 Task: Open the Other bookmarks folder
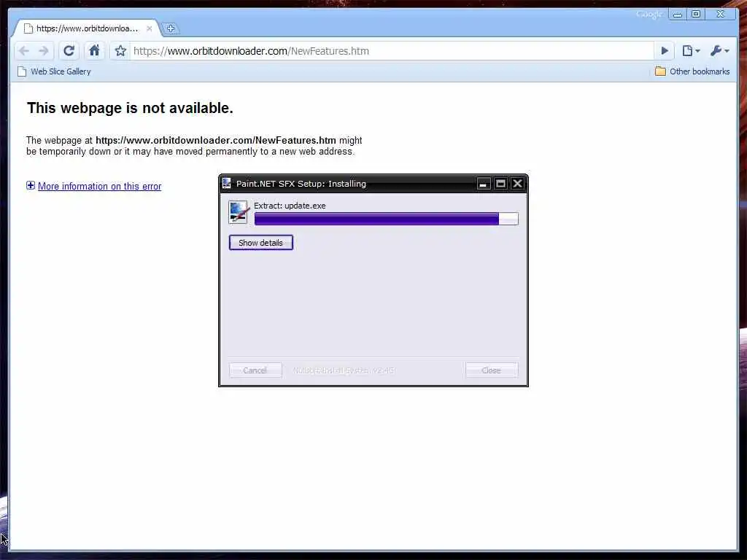(692, 71)
